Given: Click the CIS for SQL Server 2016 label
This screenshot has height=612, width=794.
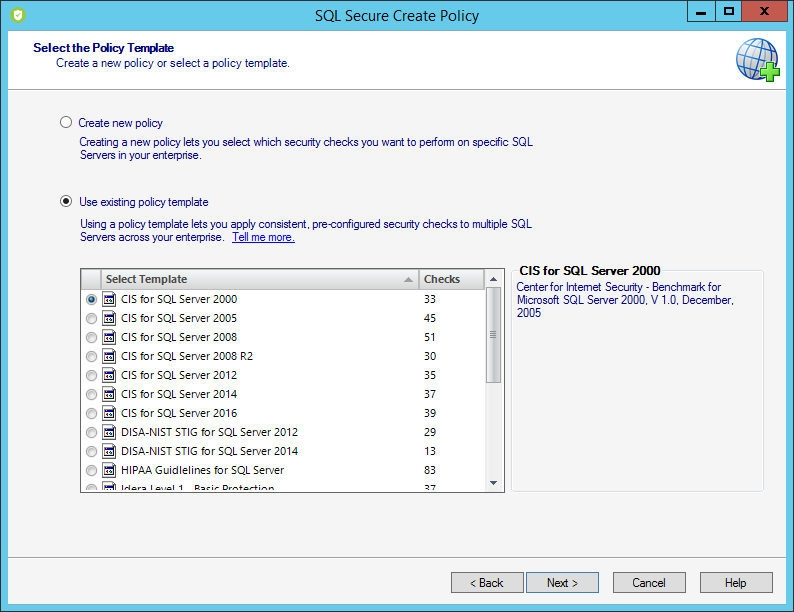Looking at the screenshot, I should 179,413.
